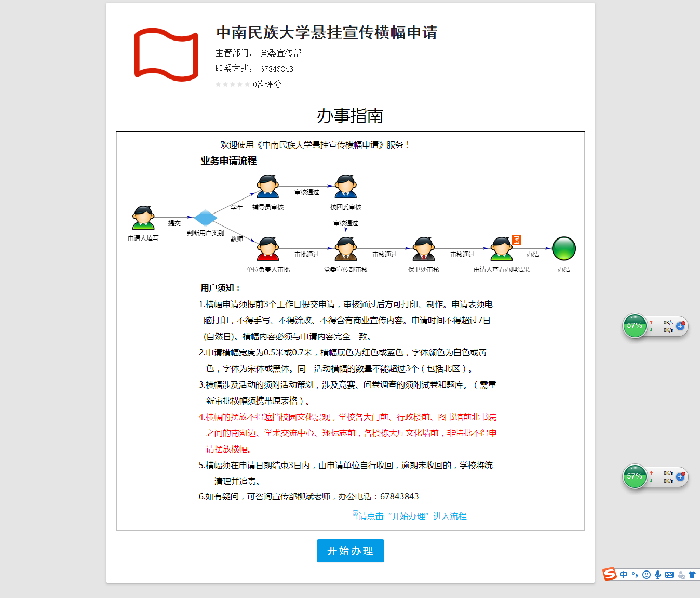Click the 0次评分 rating count
700x598 pixels.
(x=267, y=84)
